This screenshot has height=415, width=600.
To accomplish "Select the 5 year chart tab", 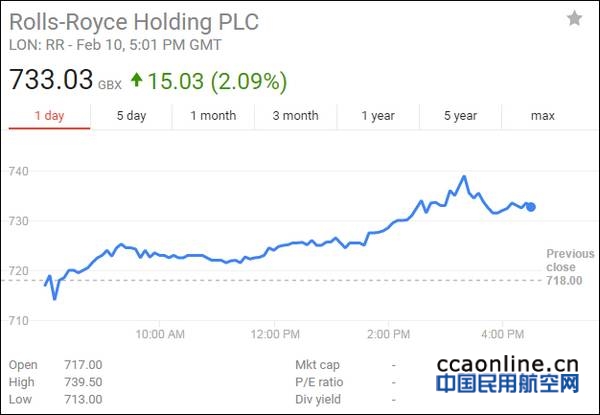I will 460,116.
